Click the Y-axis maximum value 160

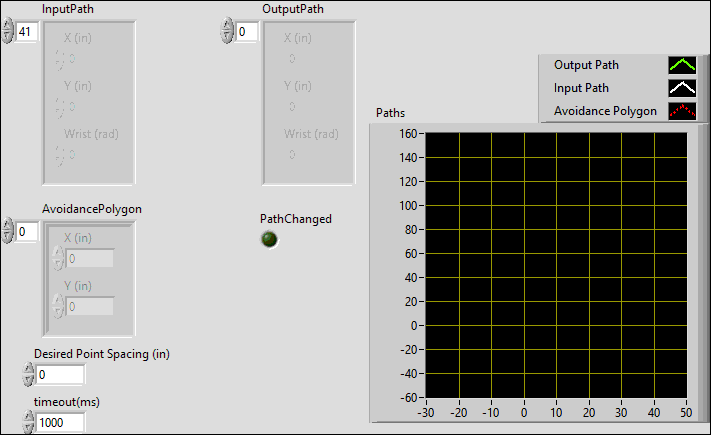(408, 134)
